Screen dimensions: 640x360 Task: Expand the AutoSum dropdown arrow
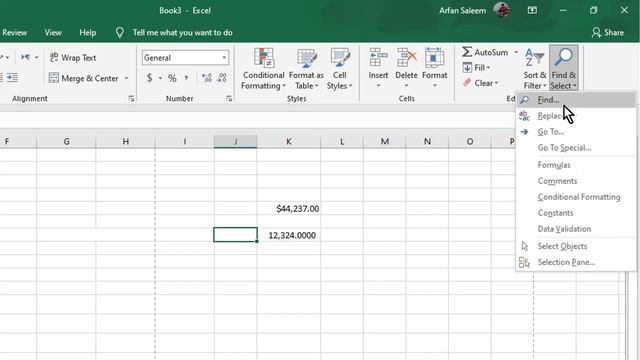point(516,52)
